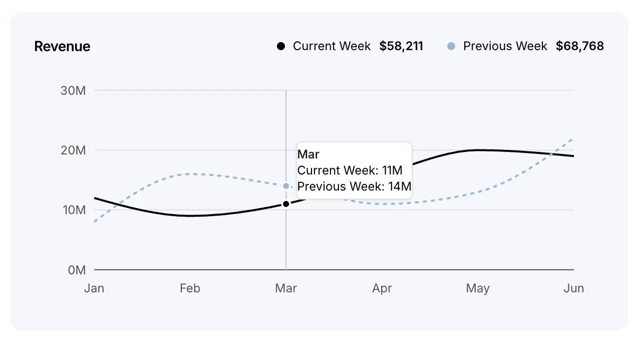Click the Mar x-axis label

click(x=286, y=288)
